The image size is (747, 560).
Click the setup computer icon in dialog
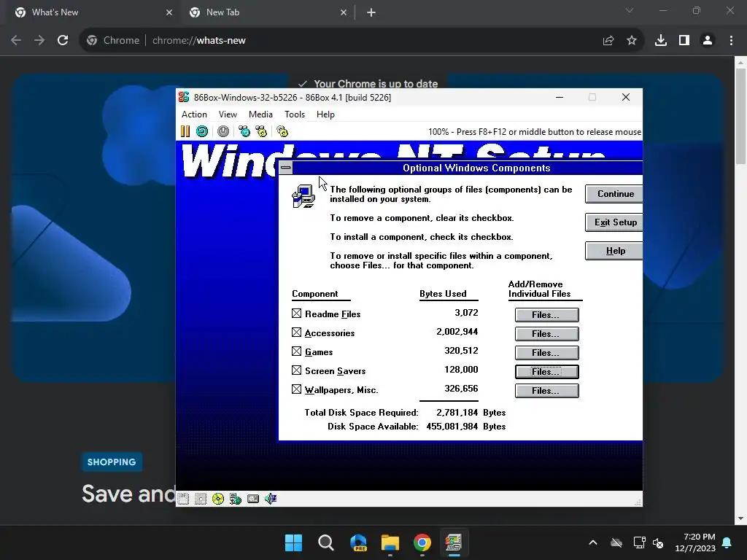303,196
